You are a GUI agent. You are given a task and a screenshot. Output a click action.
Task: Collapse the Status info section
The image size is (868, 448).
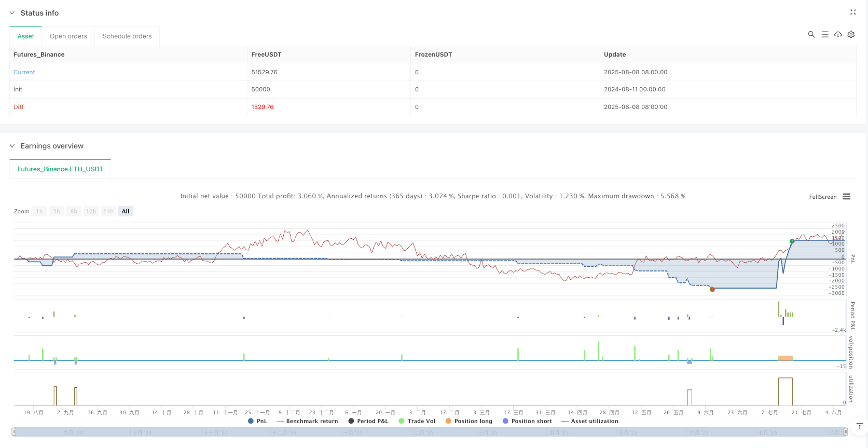tap(12, 13)
